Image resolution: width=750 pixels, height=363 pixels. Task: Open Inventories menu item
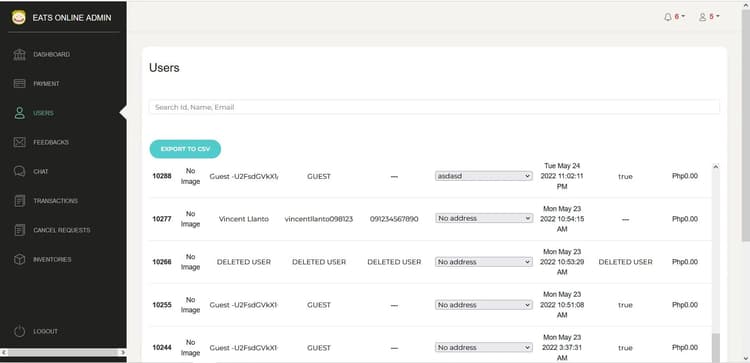[x=52, y=259]
